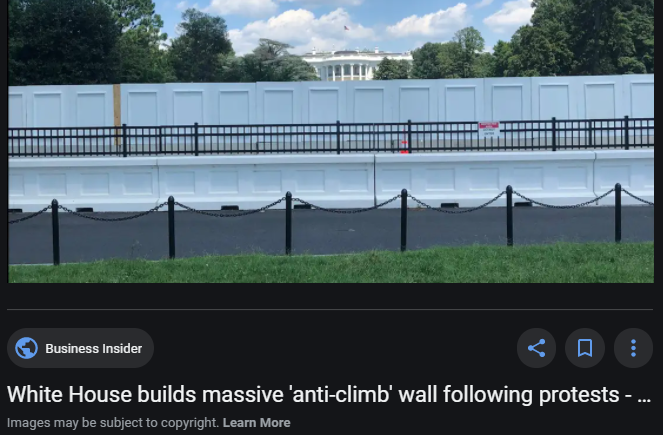Click the black iron fence in photo

pyautogui.click(x=331, y=136)
